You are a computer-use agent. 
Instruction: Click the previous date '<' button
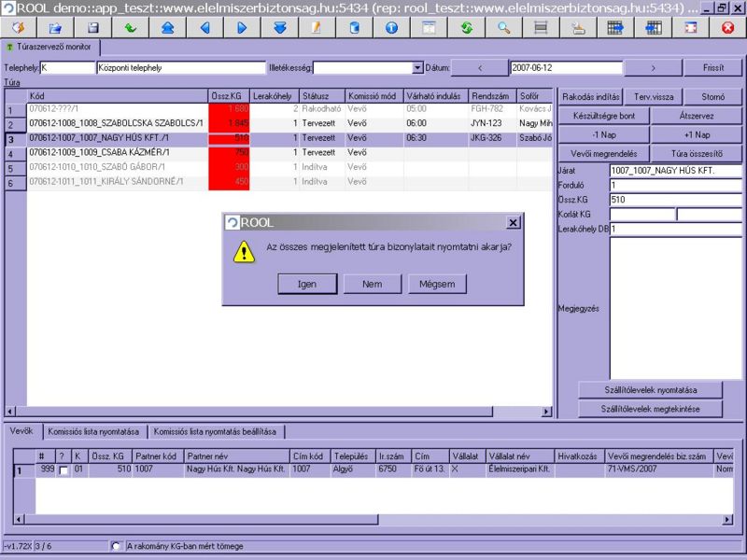coord(479,68)
